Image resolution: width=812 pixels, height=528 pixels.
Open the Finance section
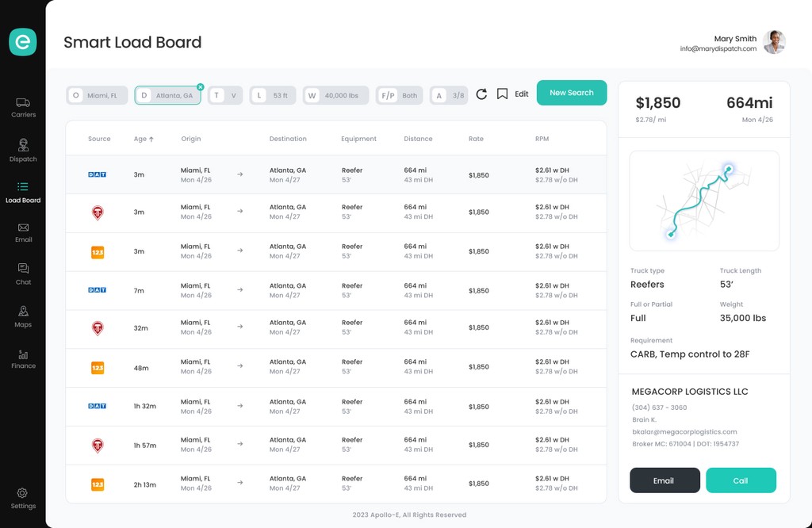pyautogui.click(x=23, y=358)
